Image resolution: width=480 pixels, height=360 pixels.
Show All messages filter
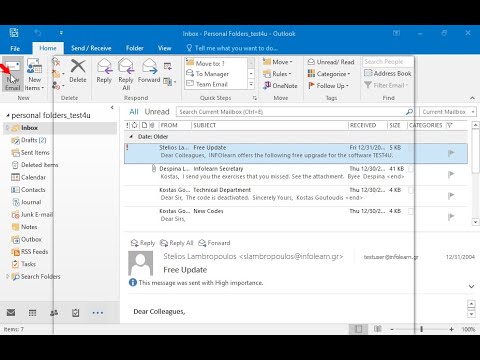(x=134, y=112)
